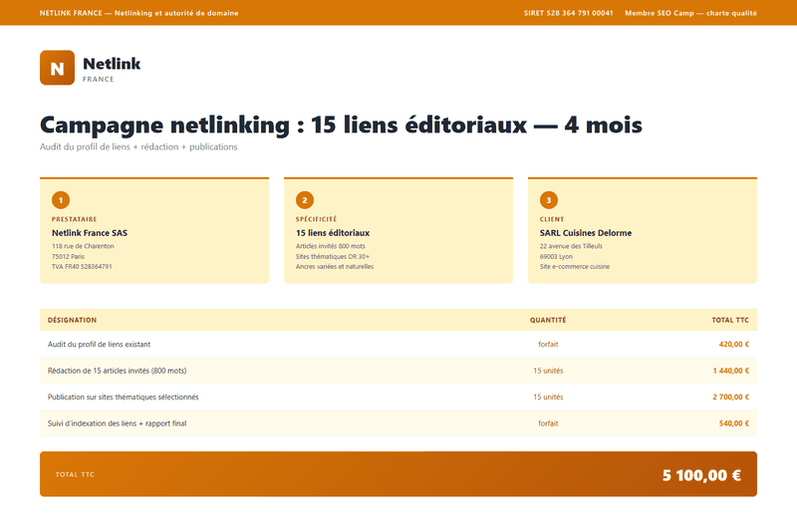Select the campaign title heading
The width and height of the screenshot is (797, 532).
341,125
